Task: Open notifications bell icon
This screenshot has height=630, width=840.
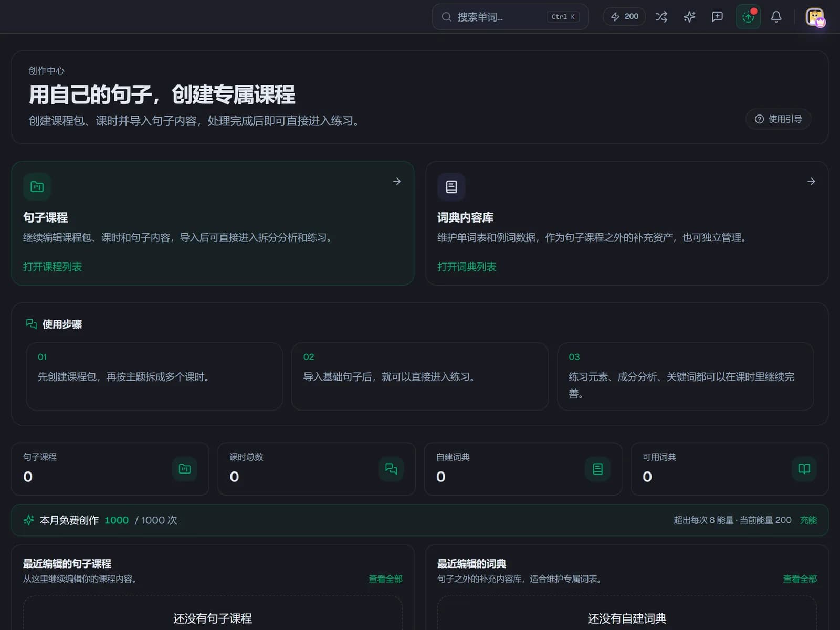Action: [776, 17]
